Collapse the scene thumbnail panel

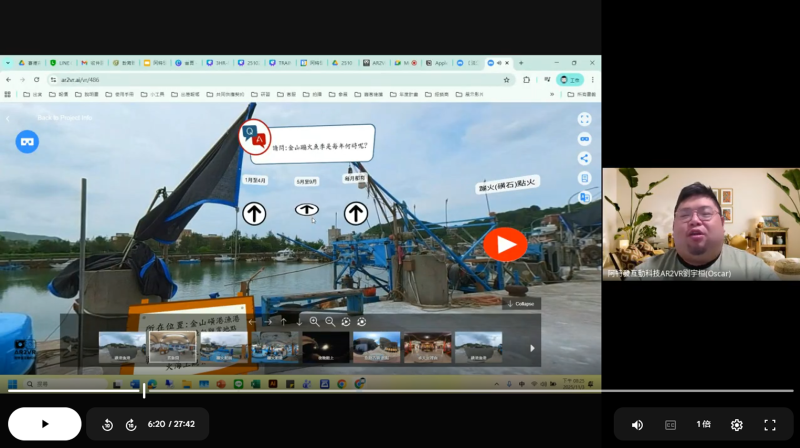pyautogui.click(x=521, y=304)
